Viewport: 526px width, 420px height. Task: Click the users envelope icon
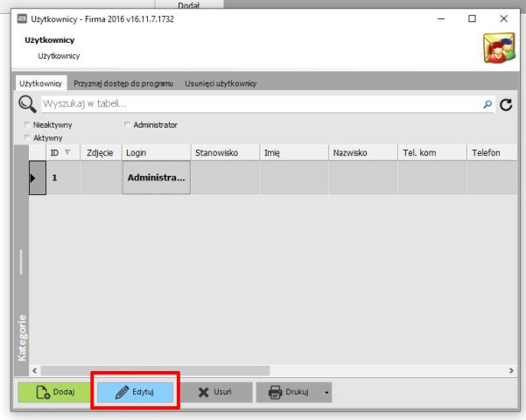pos(499,47)
